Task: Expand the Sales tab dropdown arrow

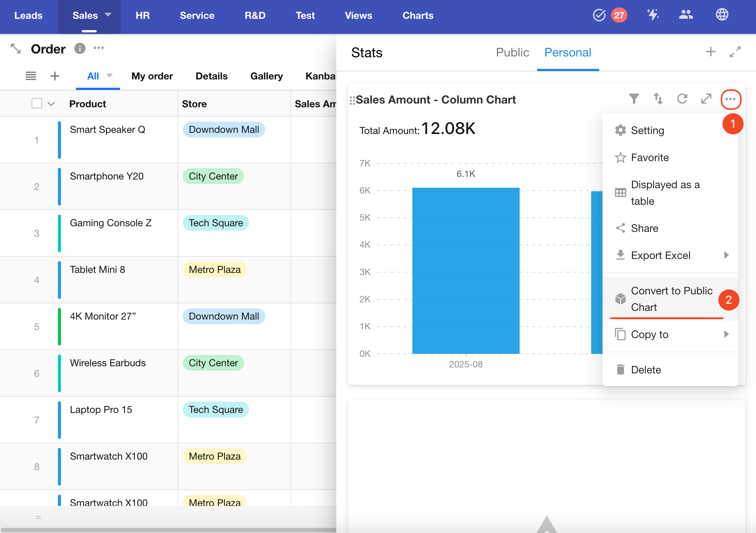Action: click(108, 15)
